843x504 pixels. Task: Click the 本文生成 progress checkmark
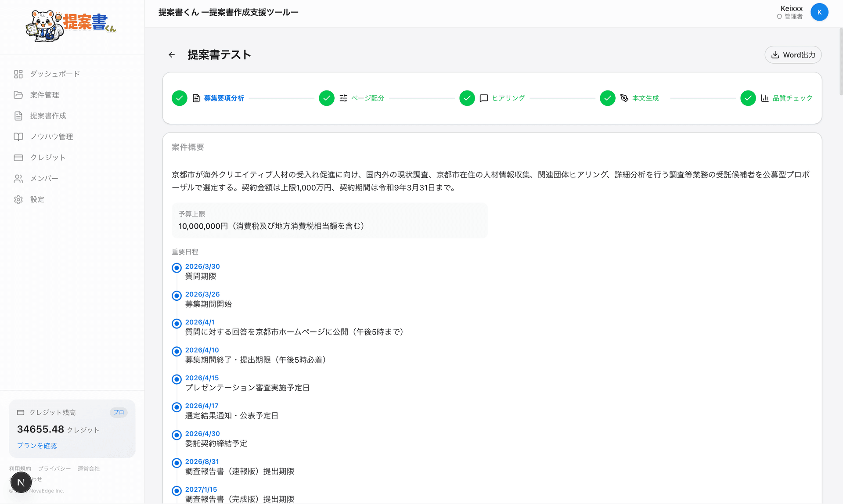[608, 98]
